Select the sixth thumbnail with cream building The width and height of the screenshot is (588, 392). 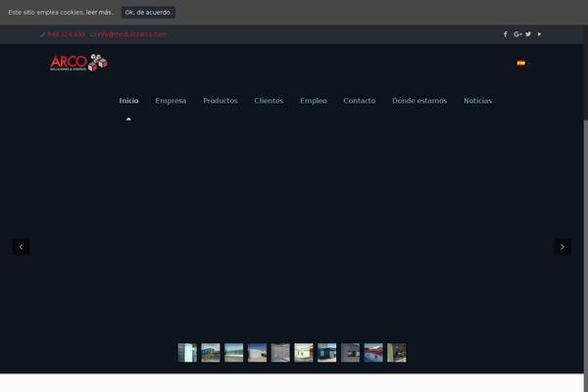tap(304, 353)
